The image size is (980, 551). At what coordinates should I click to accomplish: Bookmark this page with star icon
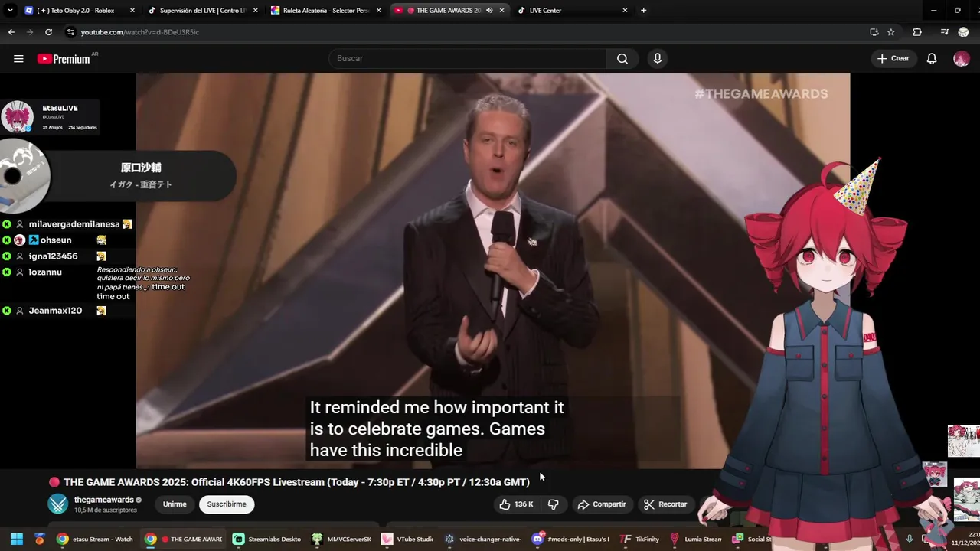coord(891,32)
